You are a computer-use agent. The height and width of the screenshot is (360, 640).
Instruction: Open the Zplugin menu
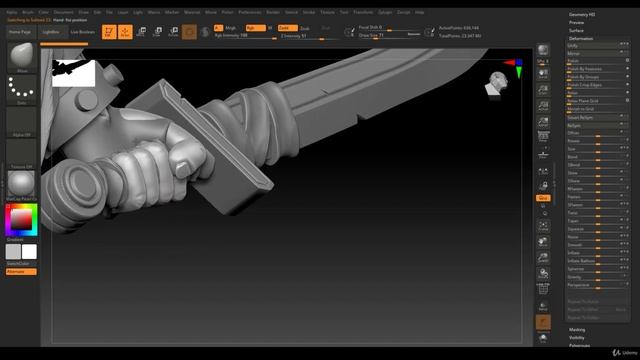(385, 13)
